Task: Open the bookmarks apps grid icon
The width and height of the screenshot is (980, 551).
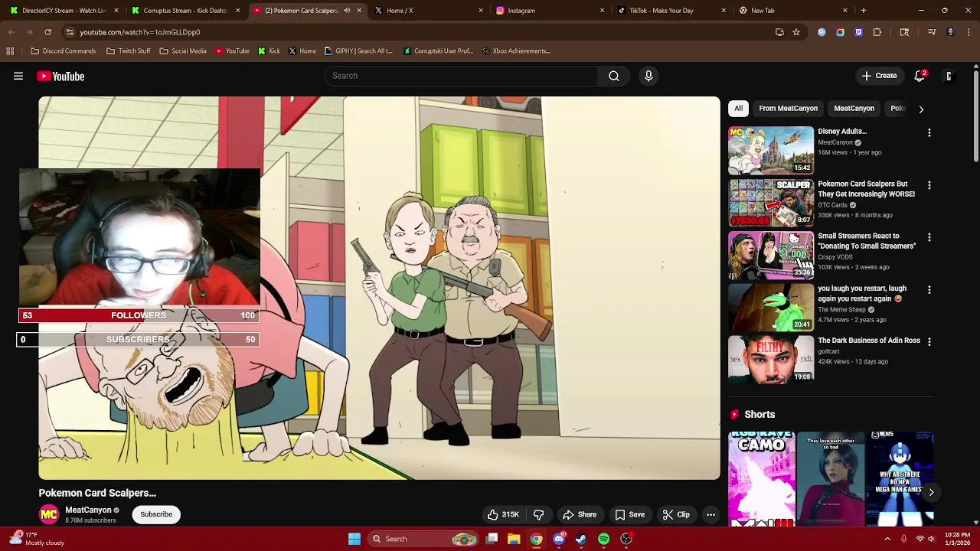Action: (x=10, y=51)
